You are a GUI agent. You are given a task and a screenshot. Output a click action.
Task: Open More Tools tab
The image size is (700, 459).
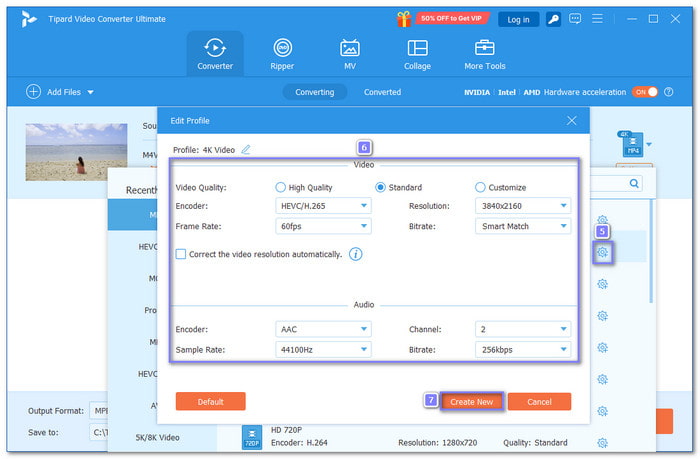tap(485, 54)
